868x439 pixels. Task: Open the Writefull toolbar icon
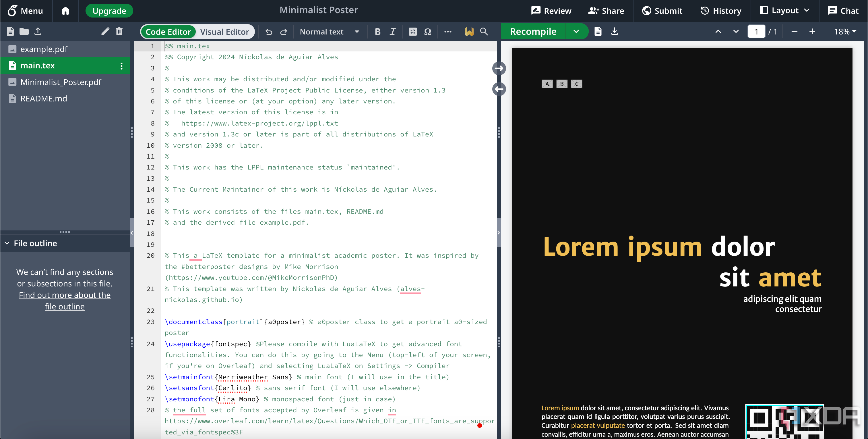click(469, 31)
